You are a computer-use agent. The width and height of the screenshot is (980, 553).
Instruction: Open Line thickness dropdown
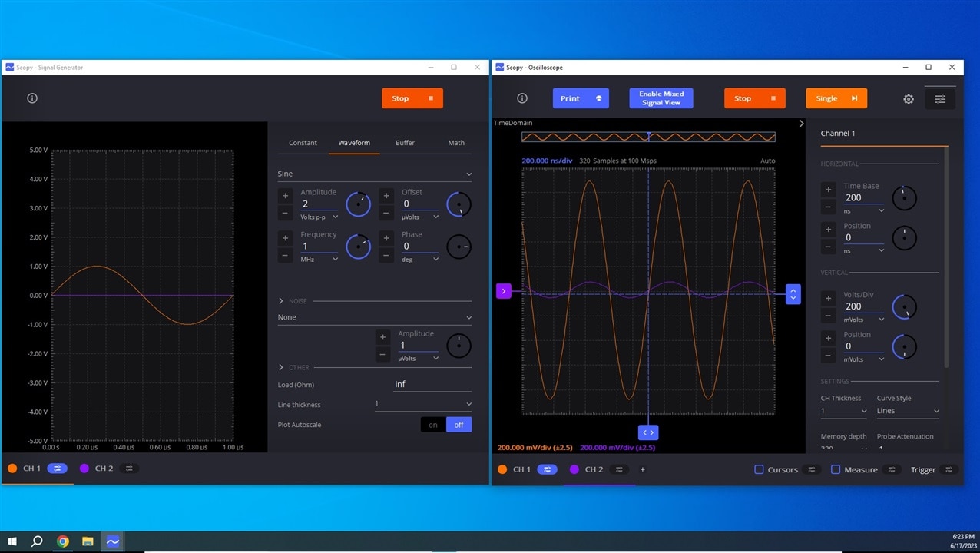coord(423,404)
